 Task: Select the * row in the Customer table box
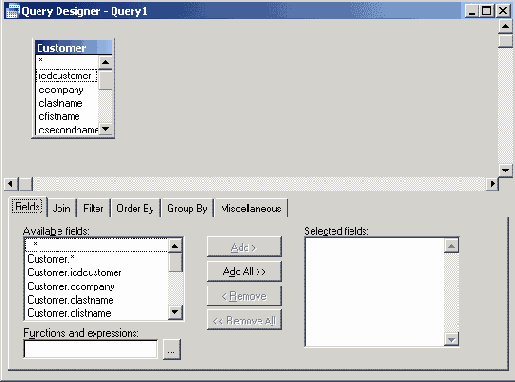tap(67, 61)
